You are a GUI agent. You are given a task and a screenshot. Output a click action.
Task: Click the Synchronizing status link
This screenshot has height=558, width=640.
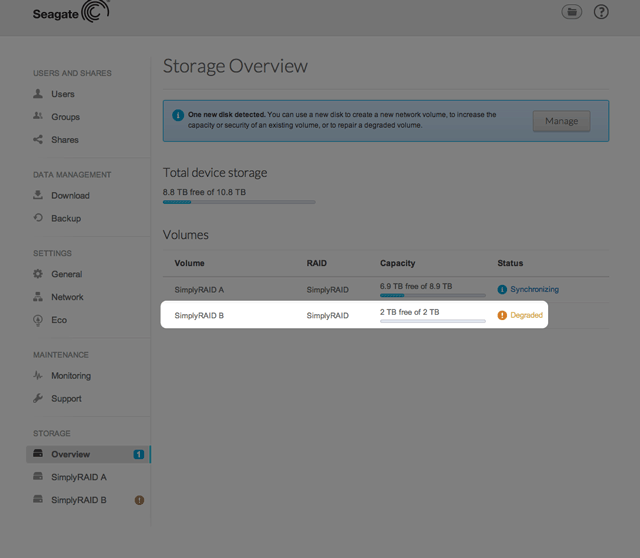[534, 289]
